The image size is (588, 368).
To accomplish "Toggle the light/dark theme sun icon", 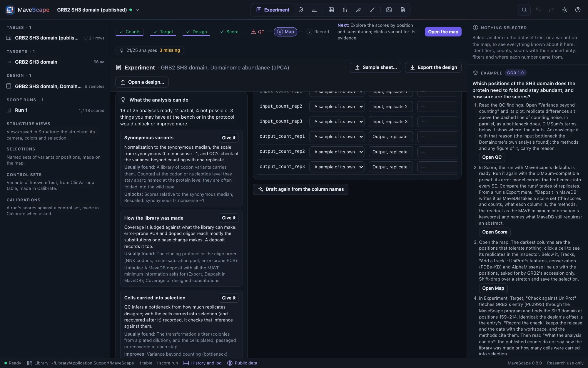I will coord(564,10).
